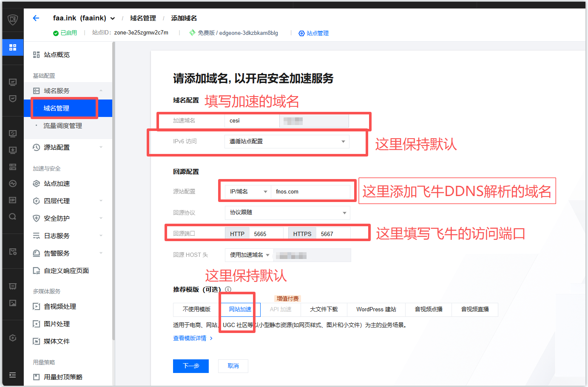
Task: Expand the 告警服务 sidebar group
Action: [101, 253]
